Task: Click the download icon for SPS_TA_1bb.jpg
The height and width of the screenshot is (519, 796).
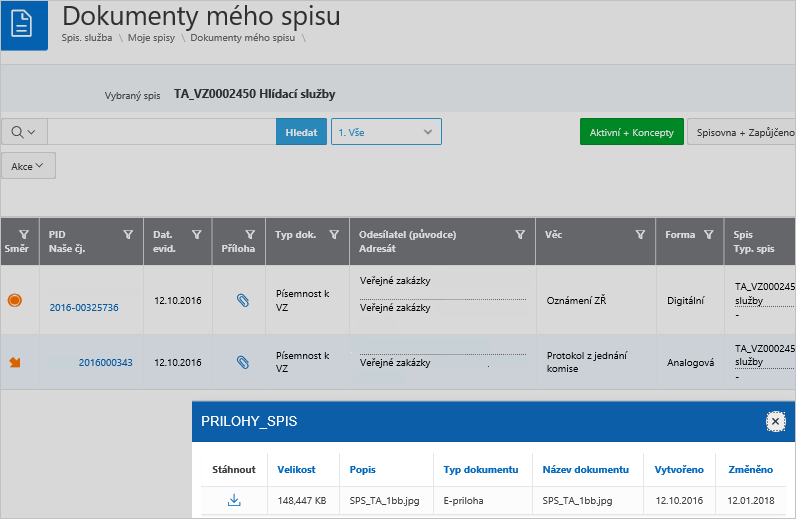Action: tap(234, 500)
